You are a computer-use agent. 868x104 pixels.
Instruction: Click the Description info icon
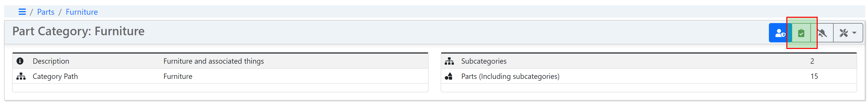point(20,61)
